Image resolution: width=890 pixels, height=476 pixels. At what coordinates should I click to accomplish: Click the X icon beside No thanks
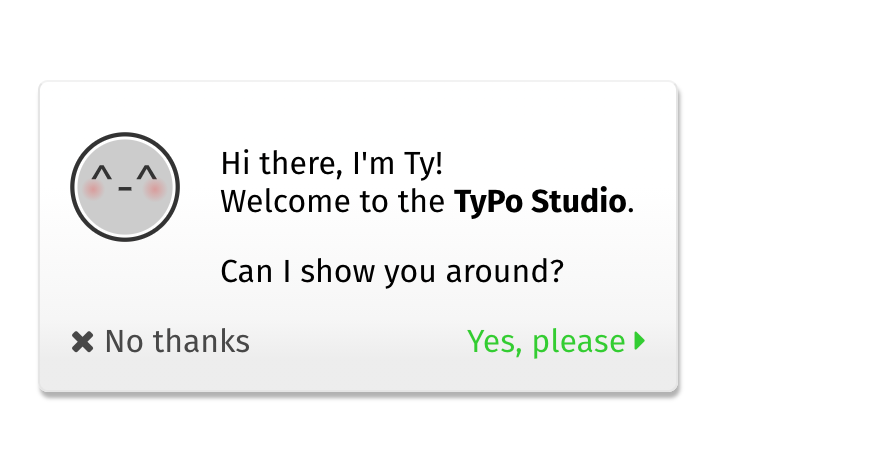click(82, 342)
